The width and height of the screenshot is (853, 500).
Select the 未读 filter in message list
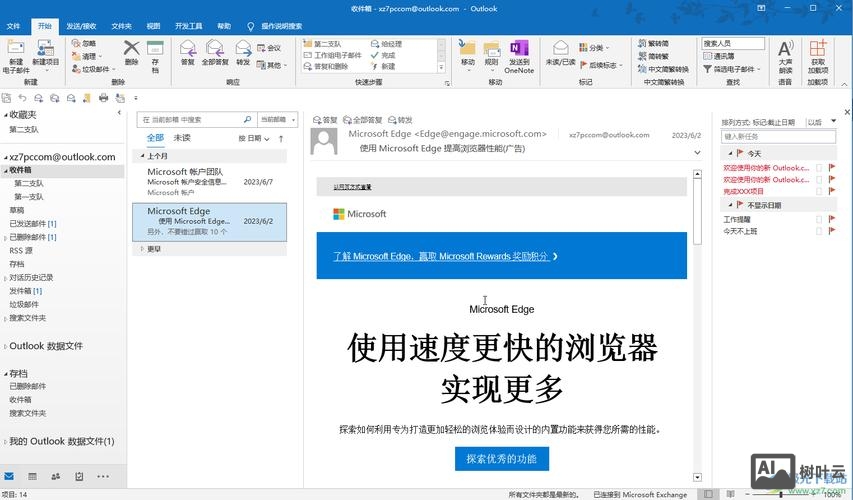(182, 138)
